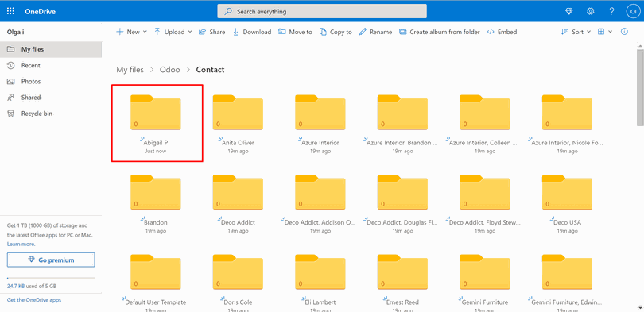
Task: Click Share in the toolbar
Action: pos(212,32)
